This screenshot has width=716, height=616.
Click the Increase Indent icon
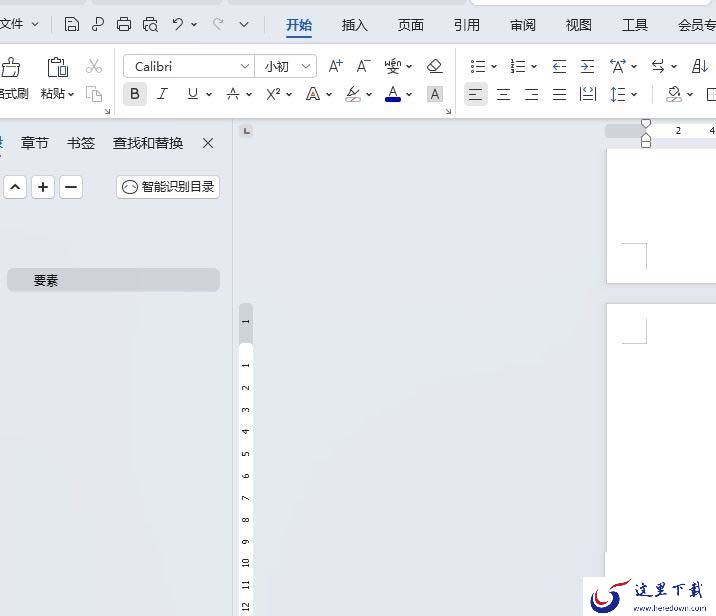coord(587,67)
